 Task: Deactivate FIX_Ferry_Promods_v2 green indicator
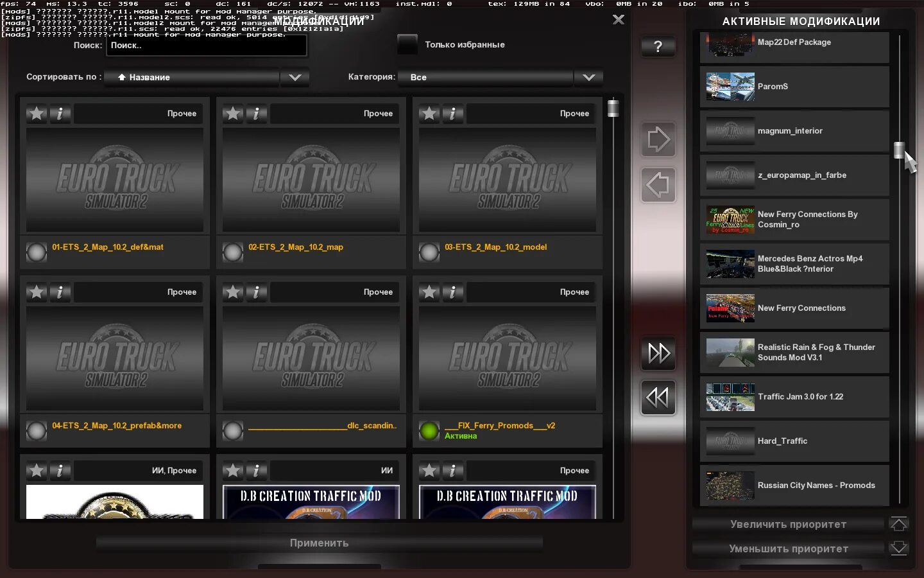pyautogui.click(x=429, y=431)
